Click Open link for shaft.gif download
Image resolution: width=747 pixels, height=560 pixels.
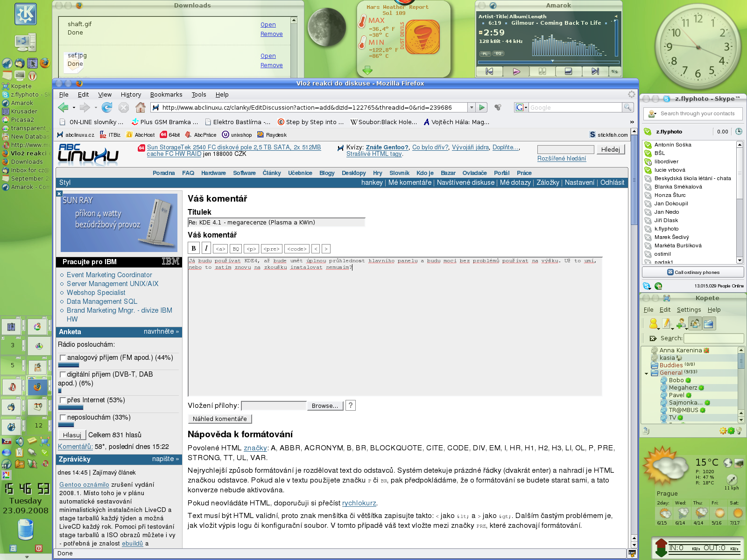point(268,25)
